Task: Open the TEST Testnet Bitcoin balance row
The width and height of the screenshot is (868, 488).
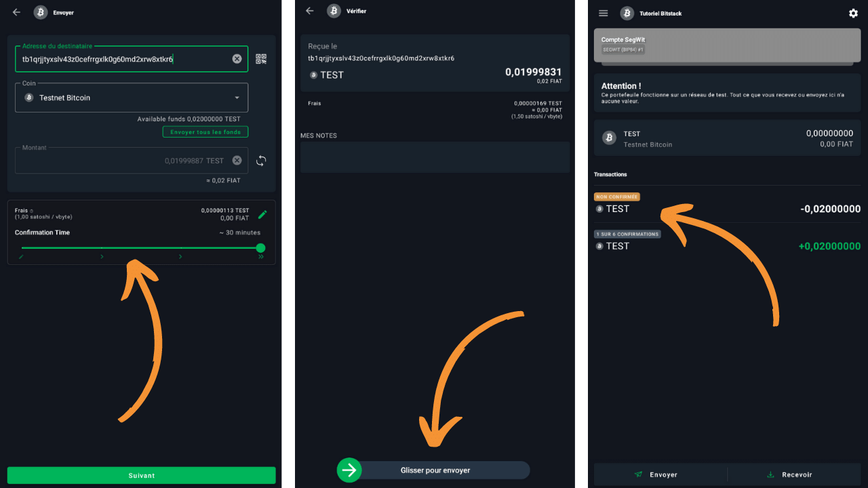Action: coord(728,138)
